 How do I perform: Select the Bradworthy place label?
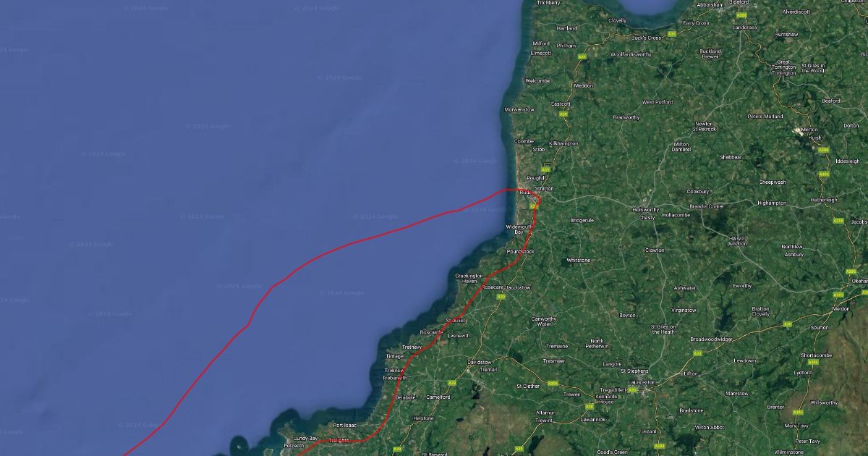pos(626,117)
